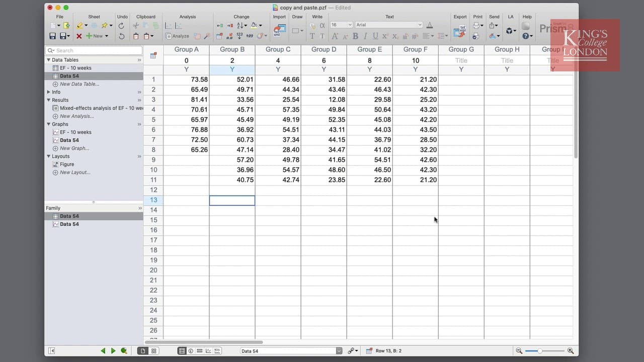The width and height of the screenshot is (644, 362).
Task: Click the search field in navigator
Action: (x=94, y=50)
